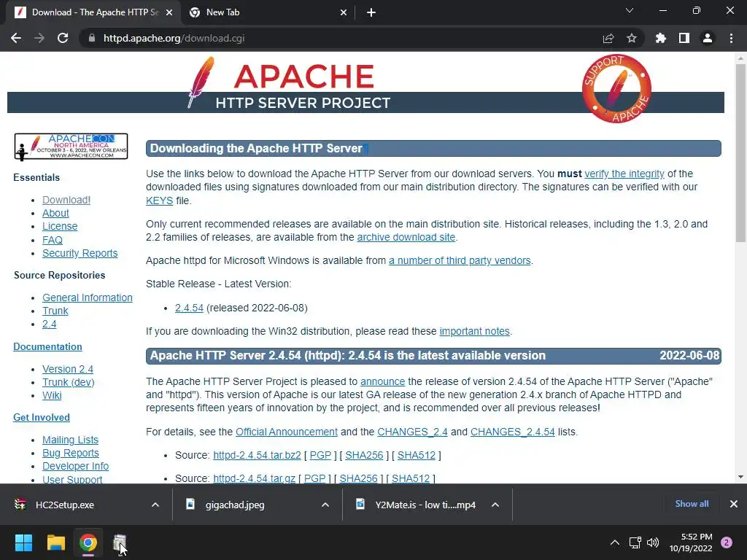Image resolution: width=747 pixels, height=560 pixels.
Task: Click the Support Apache badge logo
Action: [x=616, y=88]
